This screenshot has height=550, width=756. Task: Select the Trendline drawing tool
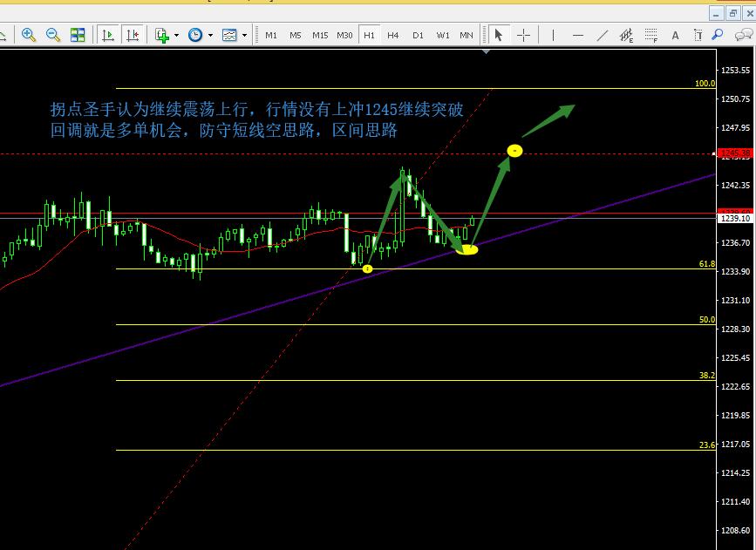(603, 35)
